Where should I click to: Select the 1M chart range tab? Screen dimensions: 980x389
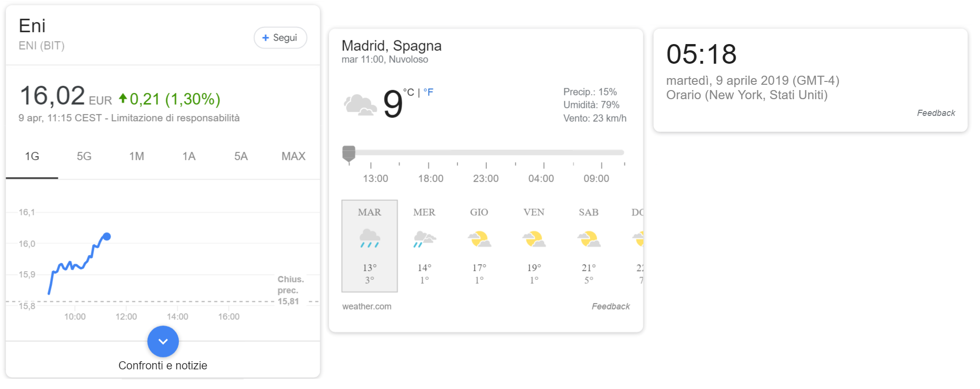[137, 157]
